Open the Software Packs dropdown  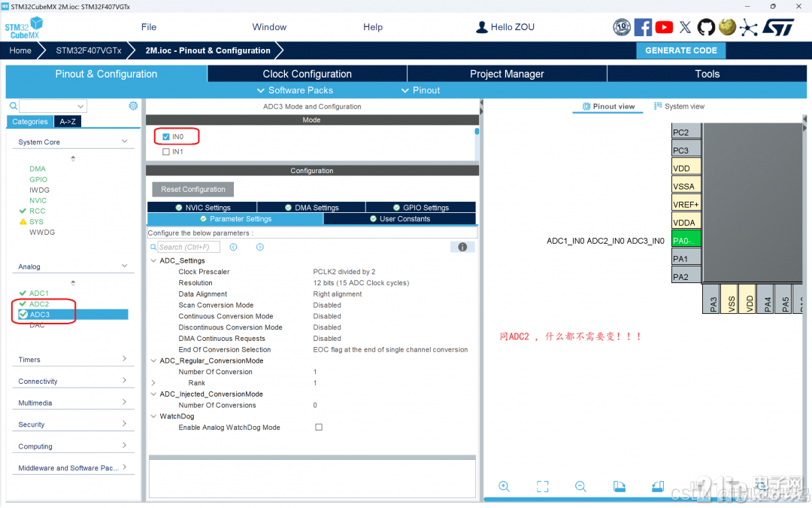(x=295, y=90)
